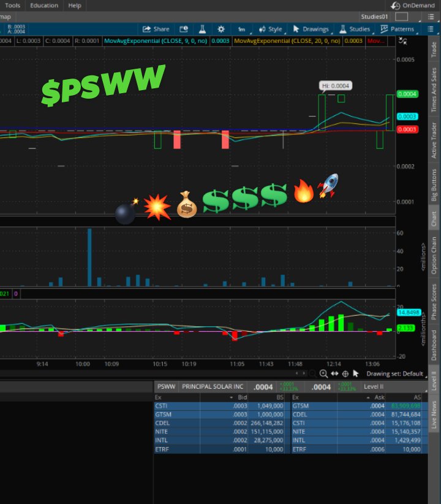Switch to the Option Chain sidebar tab

[434, 256]
